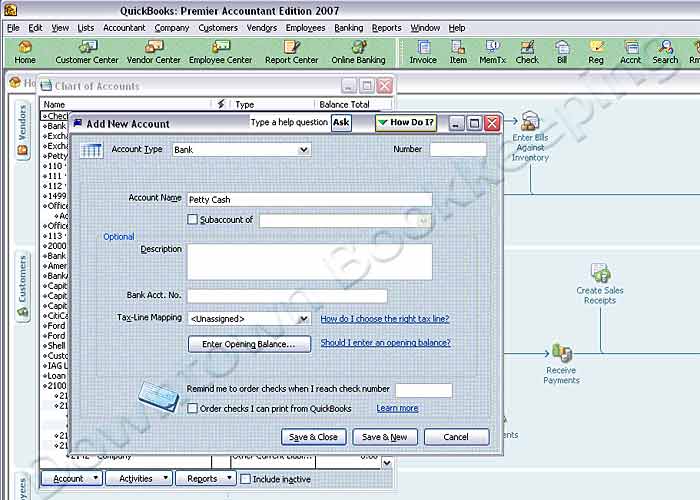
Task: Open the Banking menu
Action: [349, 28]
